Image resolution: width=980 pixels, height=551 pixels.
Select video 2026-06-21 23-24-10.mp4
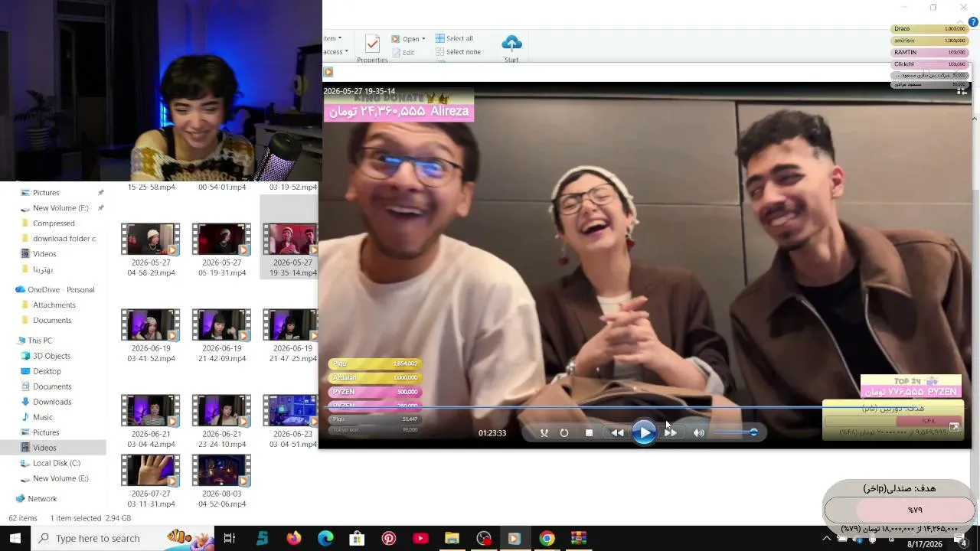tap(222, 422)
